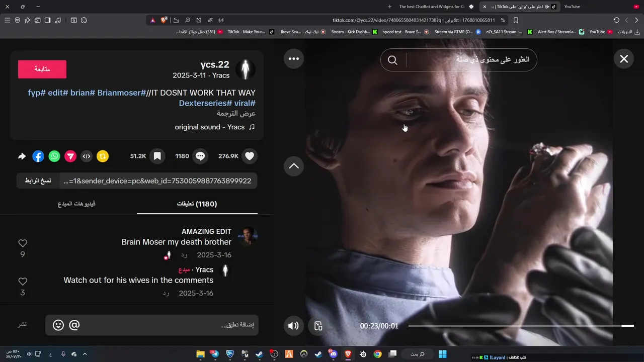Screen dimensions: 644x362
Task: Open the browser extensions puzzle icon
Action: pos(84,20)
